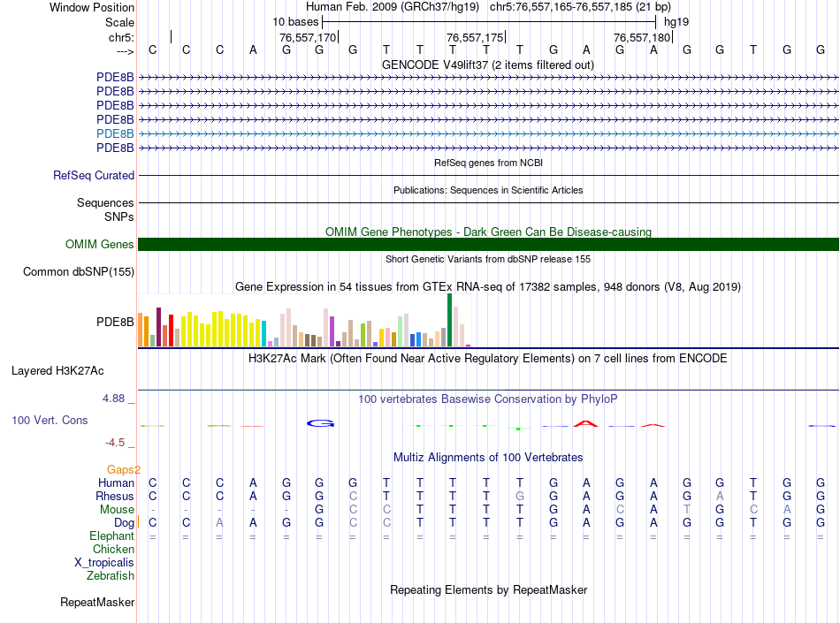Open the RefSeq Curated track label
Viewport: 840px width, 623px height.
click(94, 176)
